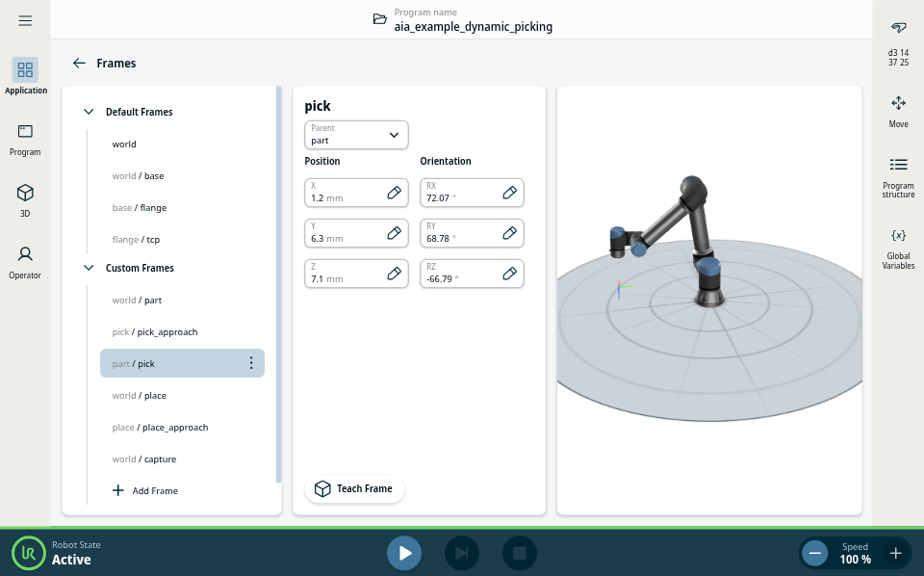
Task: Click the Speed 100 % readout
Action: point(855,553)
